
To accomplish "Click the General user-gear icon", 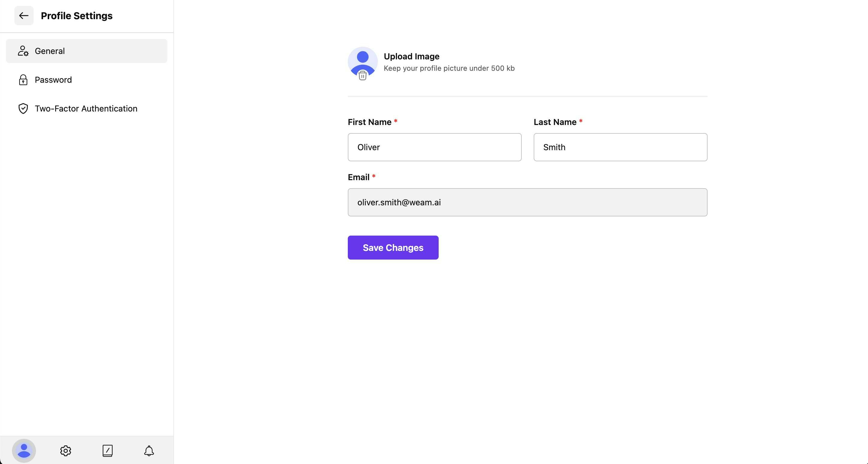I will point(23,51).
